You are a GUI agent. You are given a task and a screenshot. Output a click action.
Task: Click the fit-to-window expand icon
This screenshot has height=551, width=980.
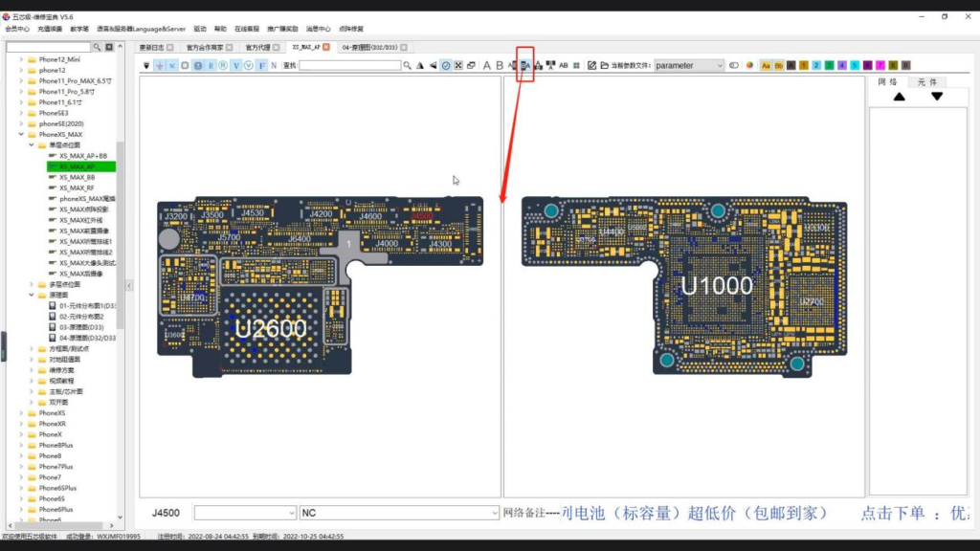458,65
